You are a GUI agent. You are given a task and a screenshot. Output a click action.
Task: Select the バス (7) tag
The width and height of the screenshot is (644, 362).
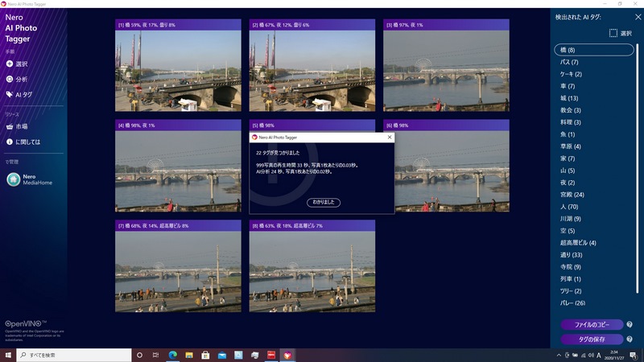coord(569,62)
